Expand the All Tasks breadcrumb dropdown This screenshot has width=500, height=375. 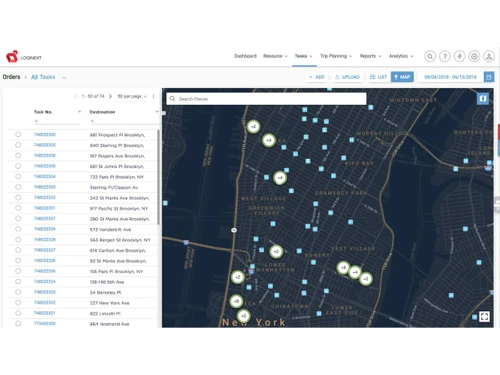click(x=64, y=77)
